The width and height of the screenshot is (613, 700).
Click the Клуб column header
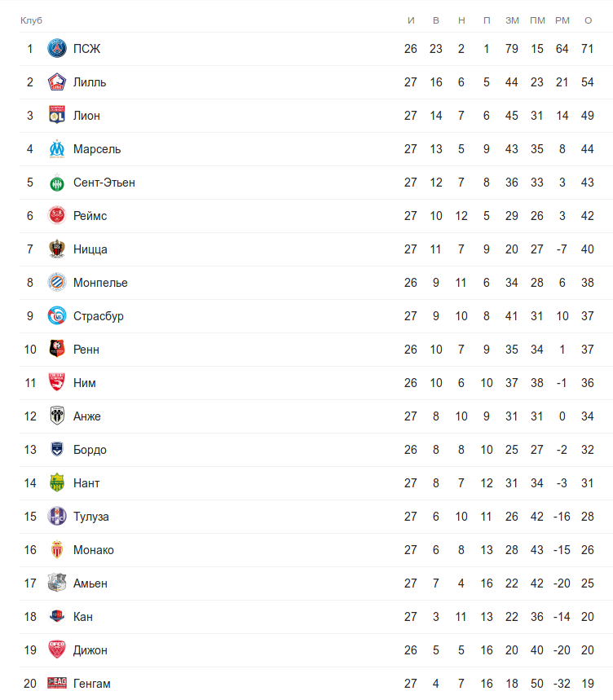click(x=31, y=20)
